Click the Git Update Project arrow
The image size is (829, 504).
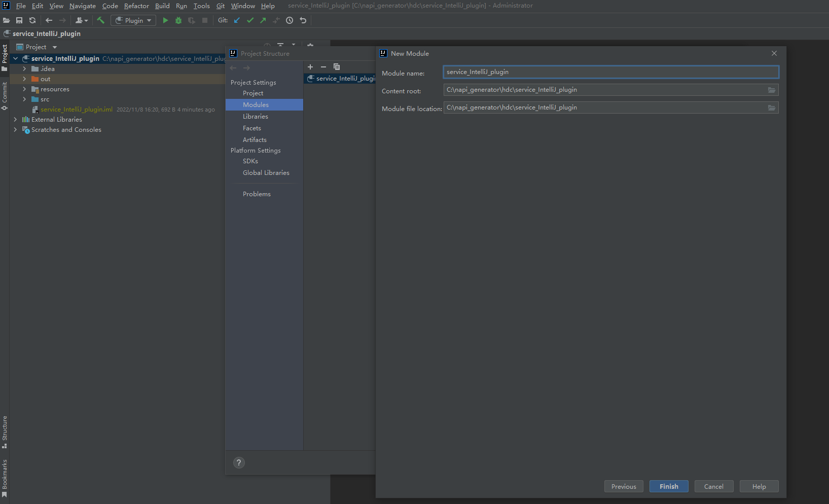pos(237,20)
